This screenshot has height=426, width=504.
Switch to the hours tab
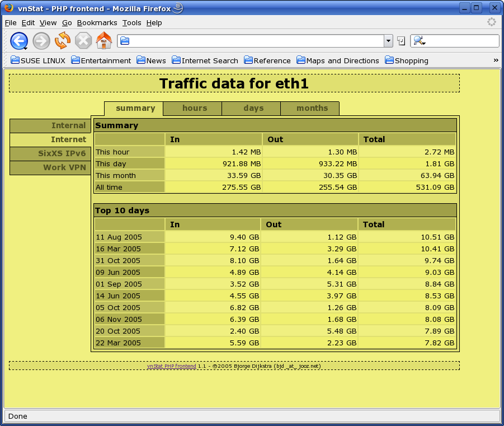(194, 109)
